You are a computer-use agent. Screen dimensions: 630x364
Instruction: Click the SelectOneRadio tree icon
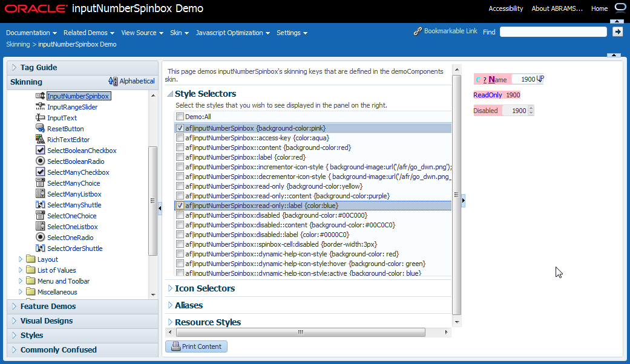40,237
